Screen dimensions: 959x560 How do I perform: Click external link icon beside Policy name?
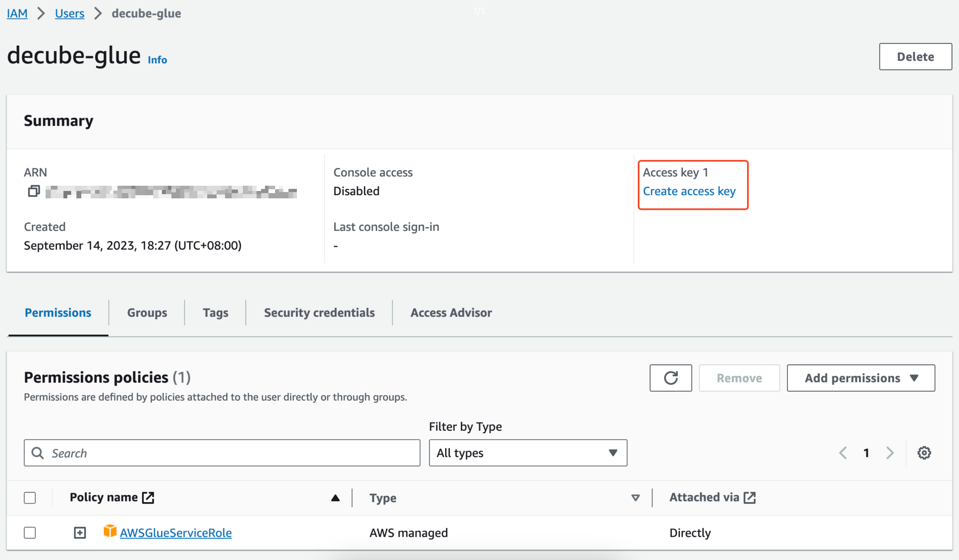pyautogui.click(x=148, y=497)
